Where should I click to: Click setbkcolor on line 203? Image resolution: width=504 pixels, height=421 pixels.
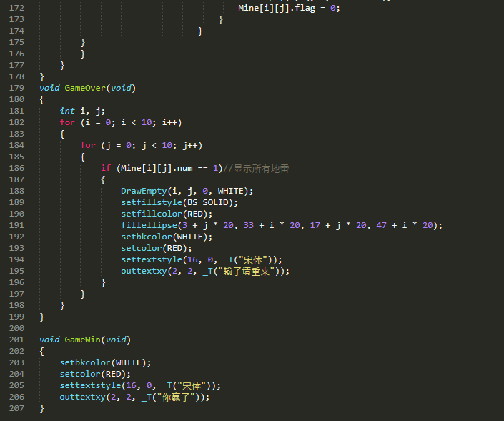coord(85,362)
